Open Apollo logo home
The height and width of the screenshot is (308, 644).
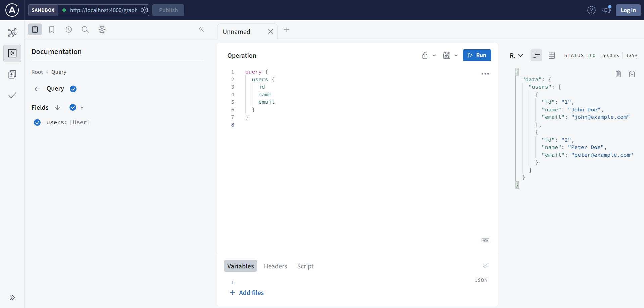pyautogui.click(x=12, y=10)
